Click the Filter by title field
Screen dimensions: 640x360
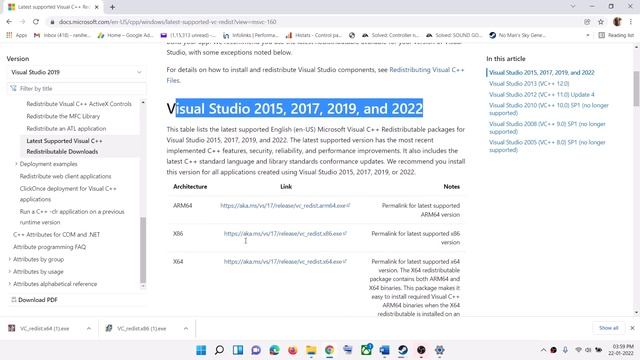[76, 89]
